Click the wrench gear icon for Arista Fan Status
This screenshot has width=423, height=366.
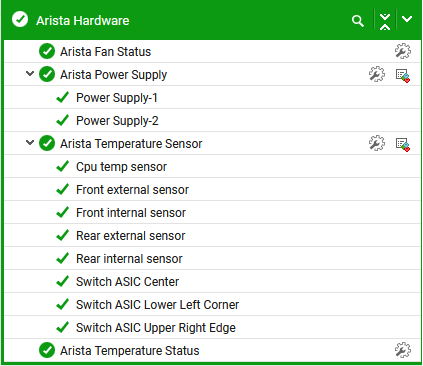(403, 51)
